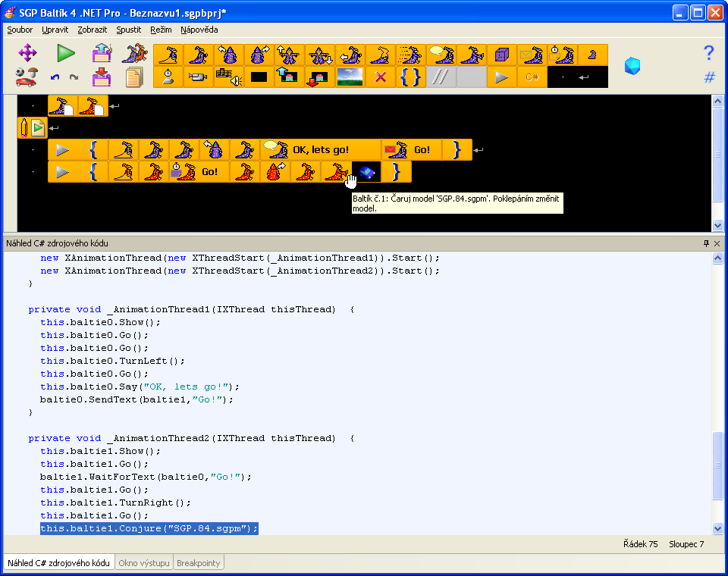Open the Nápověda menu
The width and height of the screenshot is (728, 576).
point(199,30)
